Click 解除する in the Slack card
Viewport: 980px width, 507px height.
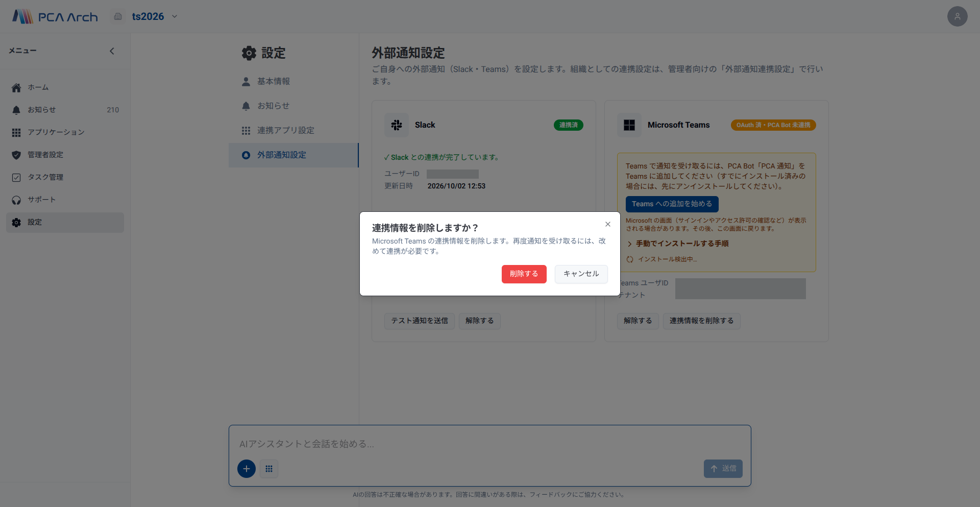[479, 321]
